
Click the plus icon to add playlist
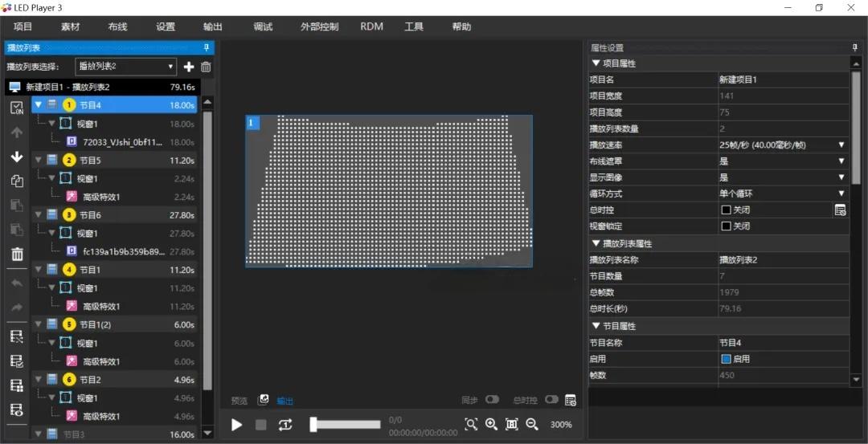(x=189, y=67)
